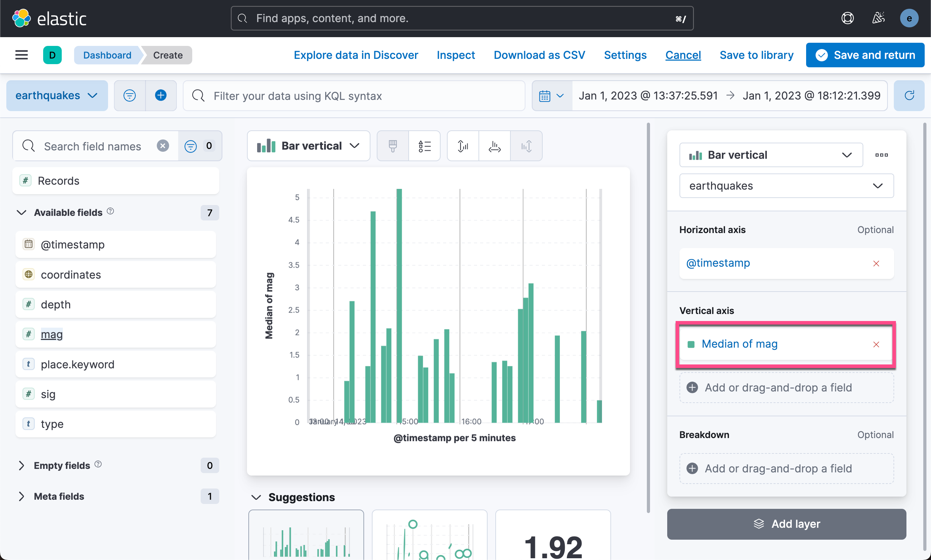Collapse the Suggestions section
The height and width of the screenshot is (560, 931).
(256, 497)
